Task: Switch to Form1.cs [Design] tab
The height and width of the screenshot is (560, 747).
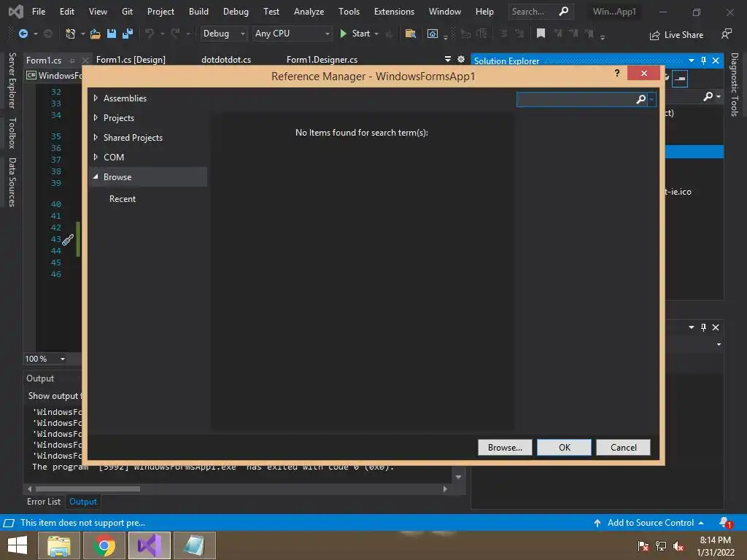Action: click(131, 60)
